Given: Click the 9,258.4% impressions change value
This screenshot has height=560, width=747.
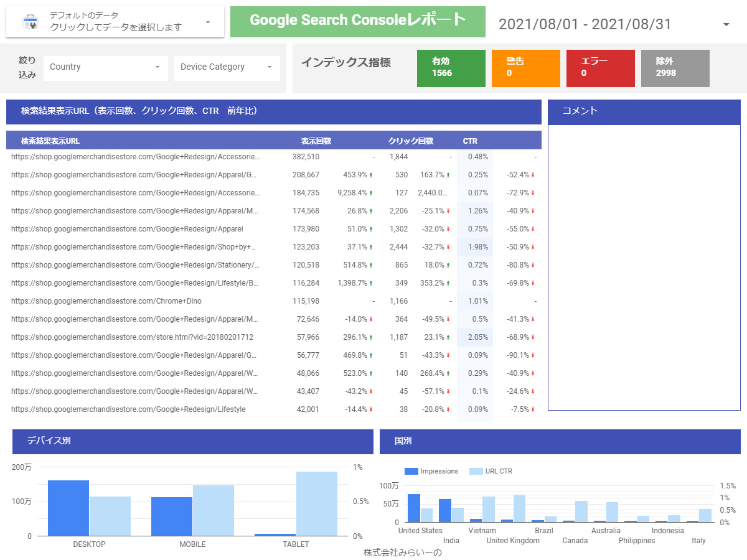Looking at the screenshot, I should click(x=352, y=193).
